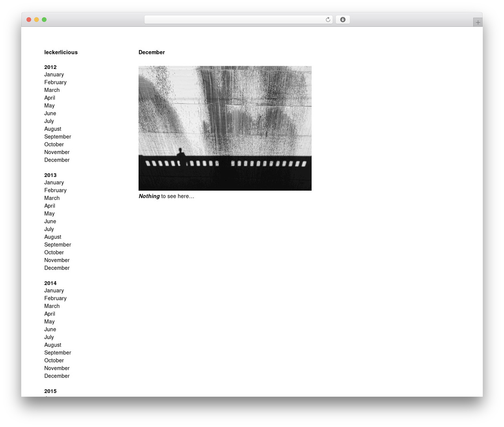The height and width of the screenshot is (427, 504).
Task: Add a new tab with the plus icon
Action: pyautogui.click(x=478, y=22)
